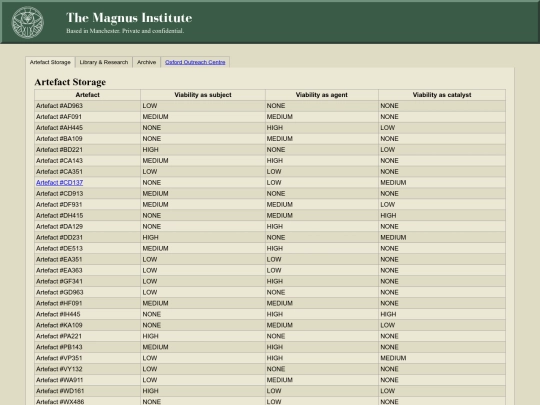540x405 pixels.
Task: Select the Artefact #AF091 cell
Action: point(87,117)
